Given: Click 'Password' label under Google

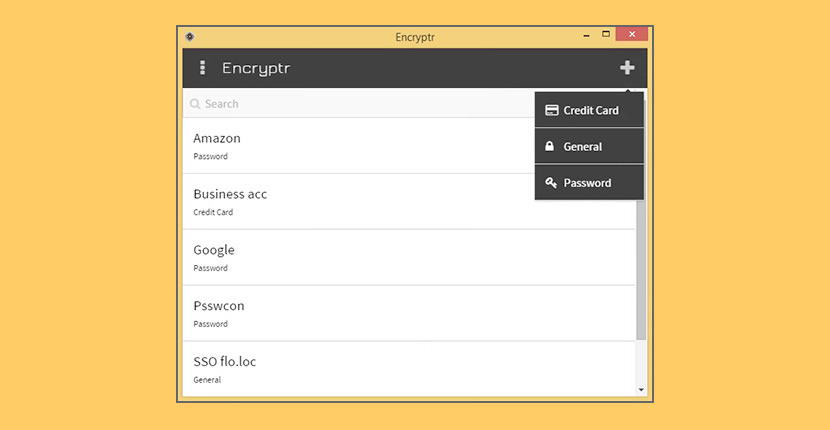Looking at the screenshot, I should [x=211, y=268].
